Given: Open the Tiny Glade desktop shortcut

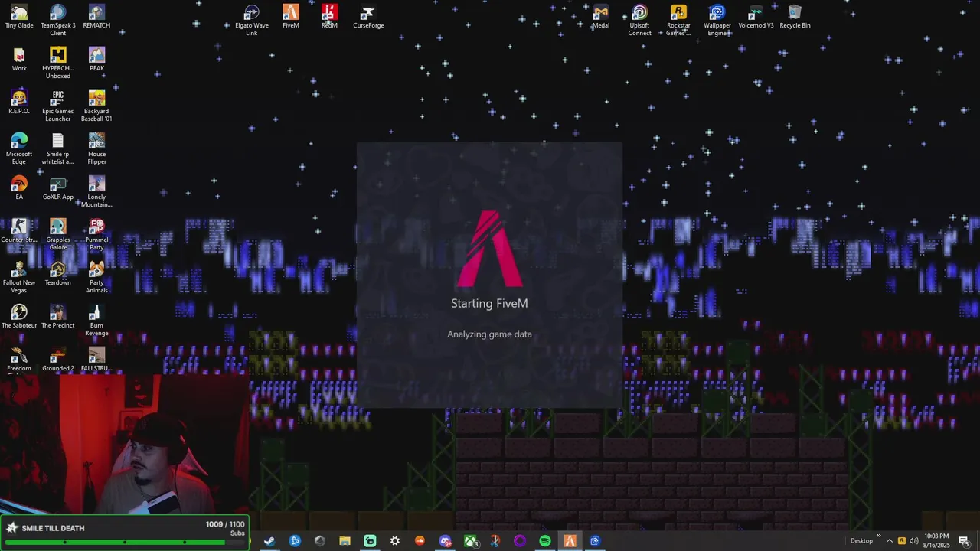Looking at the screenshot, I should pos(19,17).
